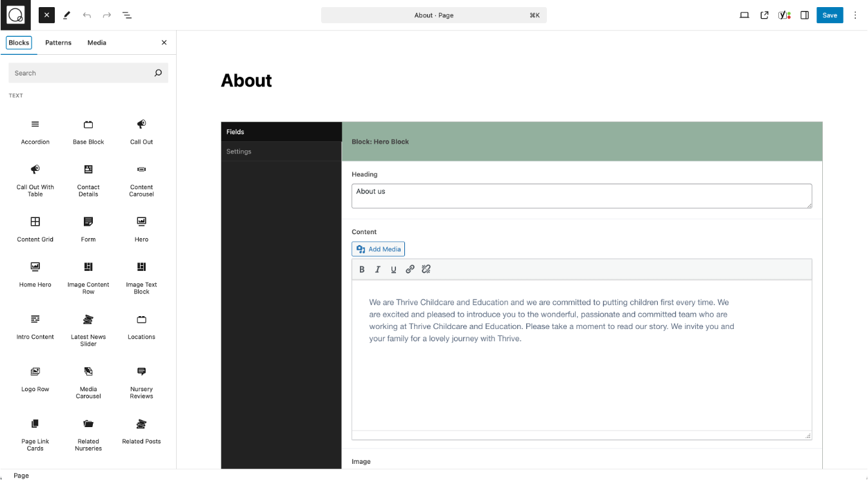Insert the Latest News Slider block
This screenshot has width=868, height=480.
click(88, 330)
